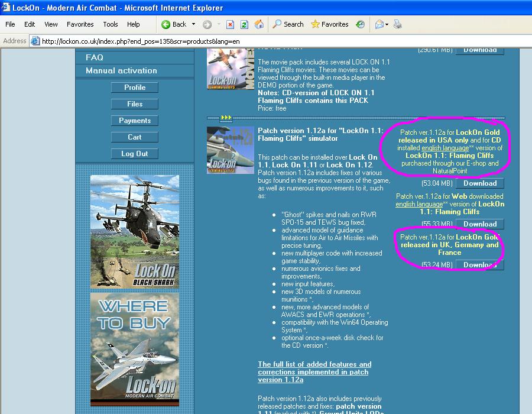Open the Edit menu
This screenshot has width=532, height=414.
click(x=30, y=24)
